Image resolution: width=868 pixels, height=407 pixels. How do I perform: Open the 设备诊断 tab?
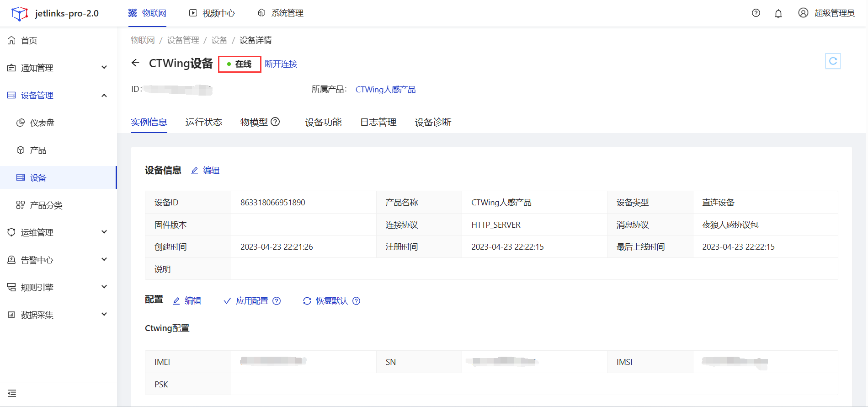click(433, 122)
